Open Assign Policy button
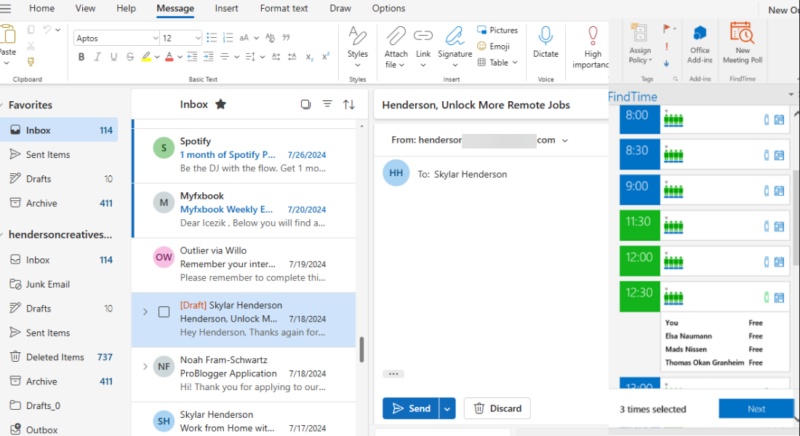The image size is (800, 436). point(640,45)
